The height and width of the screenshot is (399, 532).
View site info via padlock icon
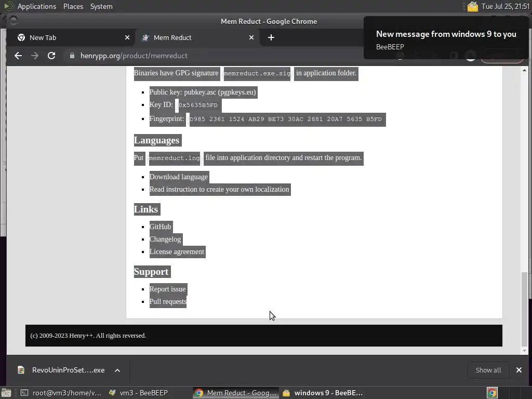[x=72, y=56]
